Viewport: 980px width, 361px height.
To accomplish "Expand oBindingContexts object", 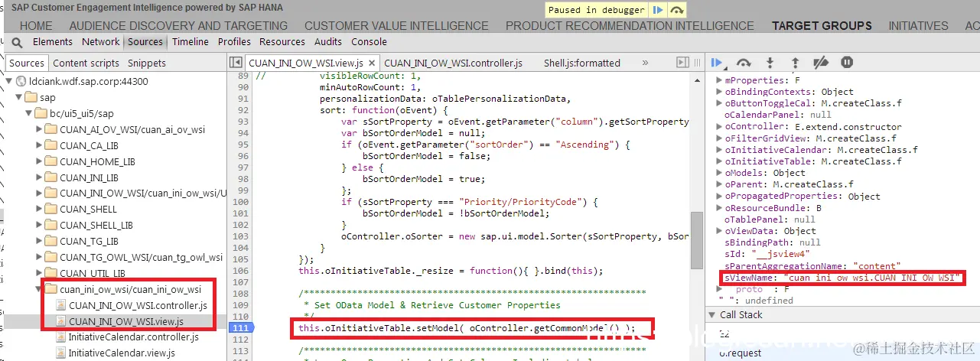I will 718,92.
